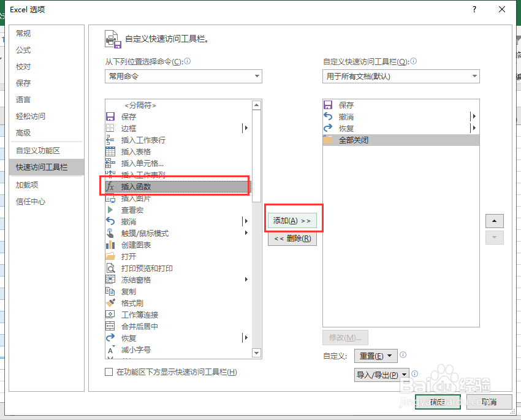The image size is (521, 420).
Task: Click the Help question mark button
Action: pos(474,9)
